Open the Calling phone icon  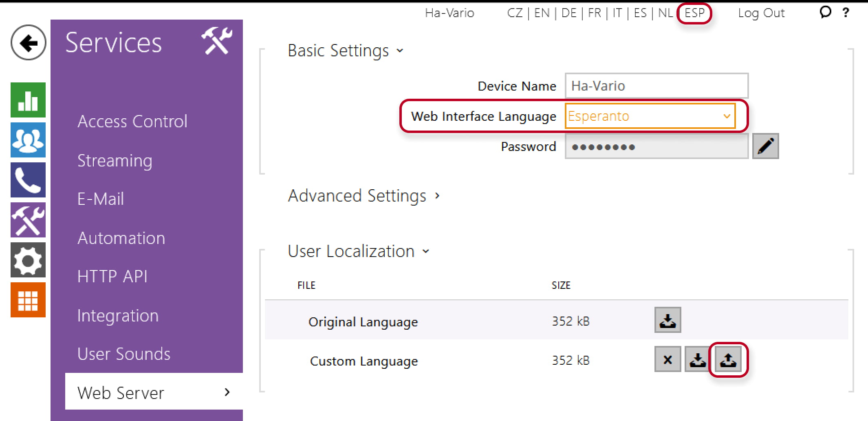(x=28, y=180)
